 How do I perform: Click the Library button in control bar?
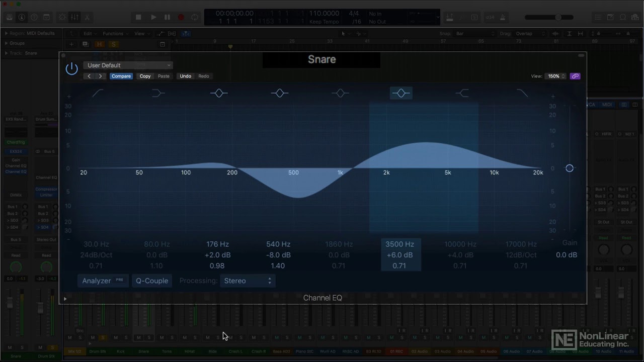tap(9, 17)
